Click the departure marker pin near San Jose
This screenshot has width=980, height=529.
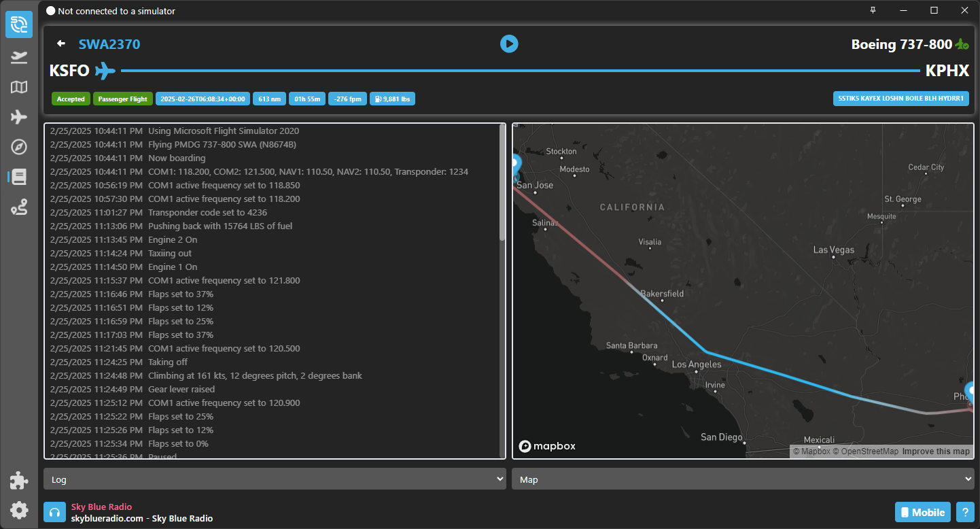(516, 165)
